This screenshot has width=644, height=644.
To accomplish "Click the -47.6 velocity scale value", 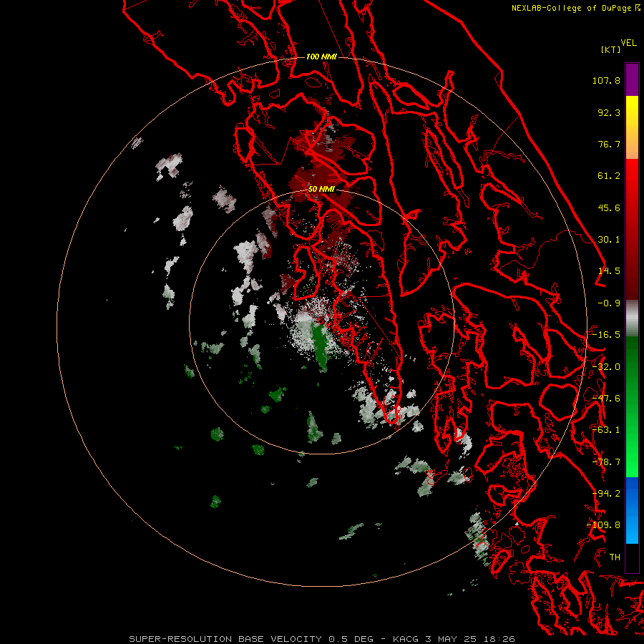I will tap(606, 399).
